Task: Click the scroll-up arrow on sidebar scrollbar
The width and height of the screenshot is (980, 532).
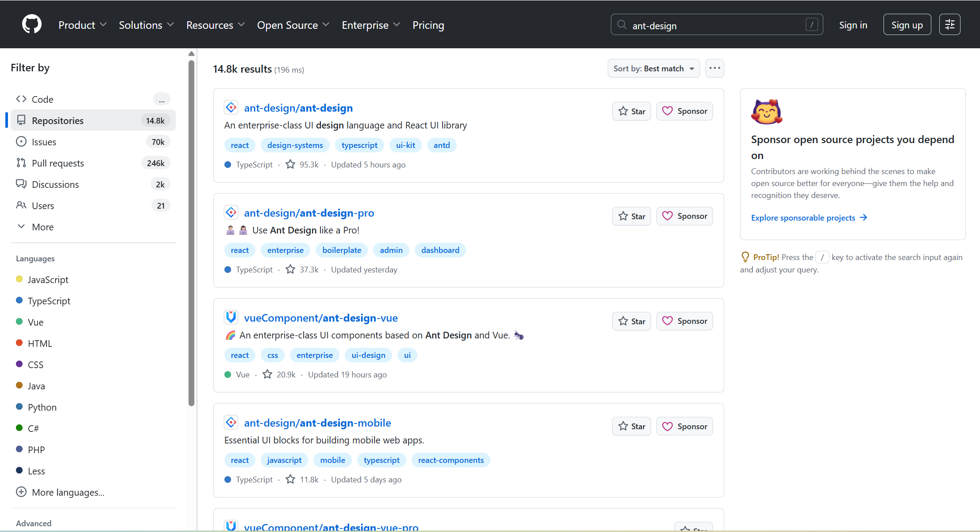Action: (x=191, y=54)
